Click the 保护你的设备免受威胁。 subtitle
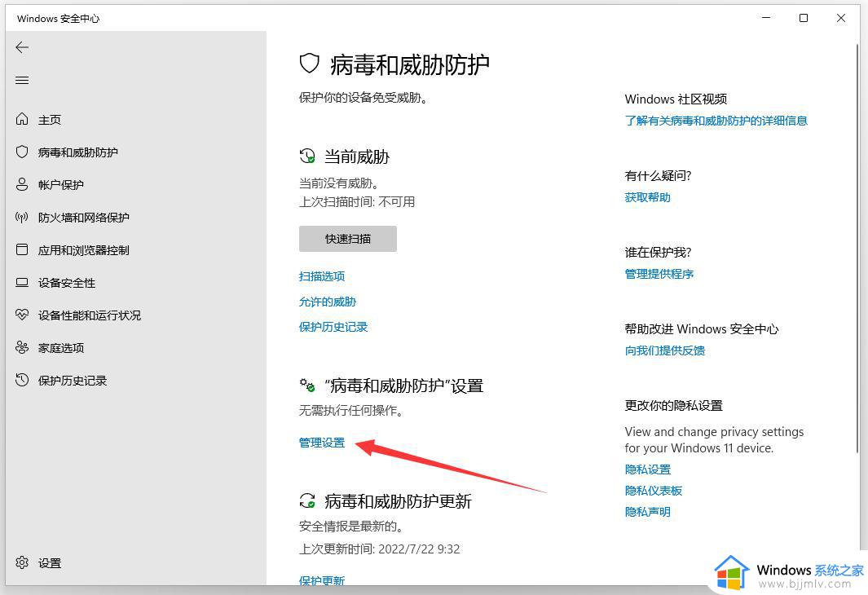The image size is (868, 595). 364,98
